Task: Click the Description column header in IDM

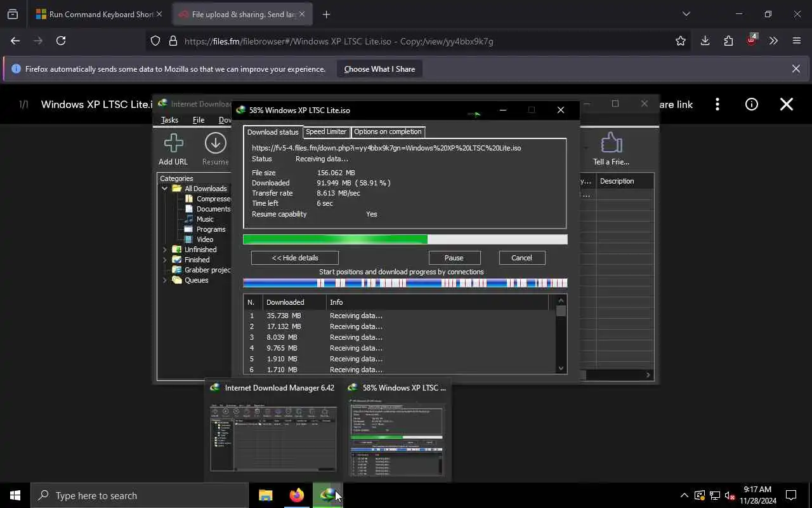Action: [624, 181]
